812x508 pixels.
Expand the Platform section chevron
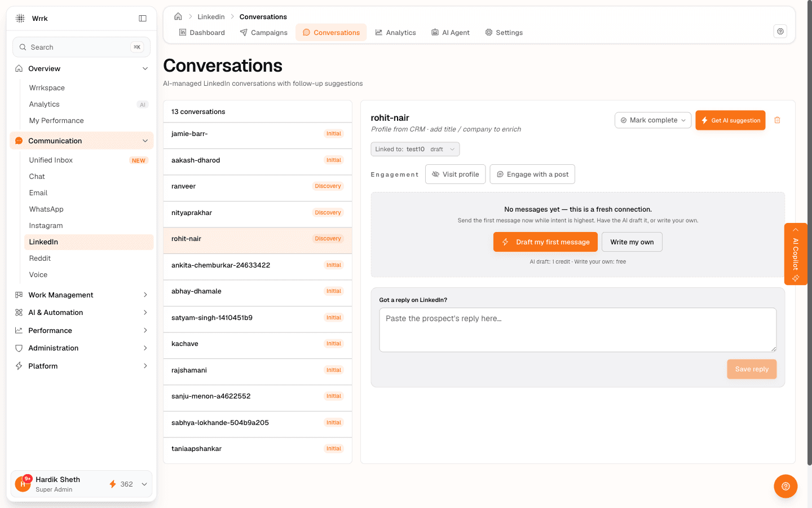(145, 366)
